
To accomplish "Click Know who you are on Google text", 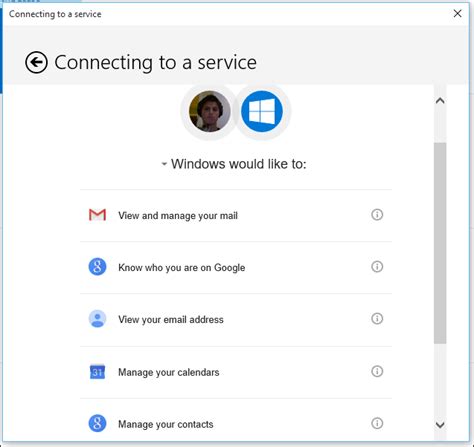I will pos(182,268).
